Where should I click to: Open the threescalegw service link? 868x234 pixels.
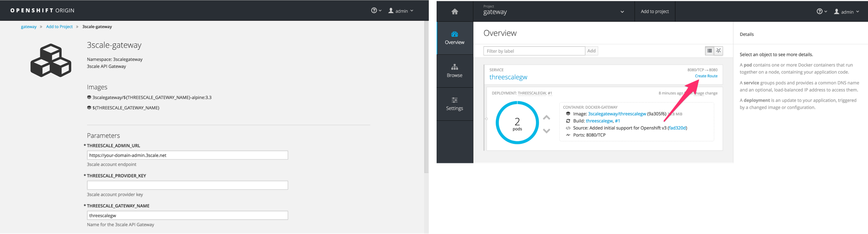[508, 77]
